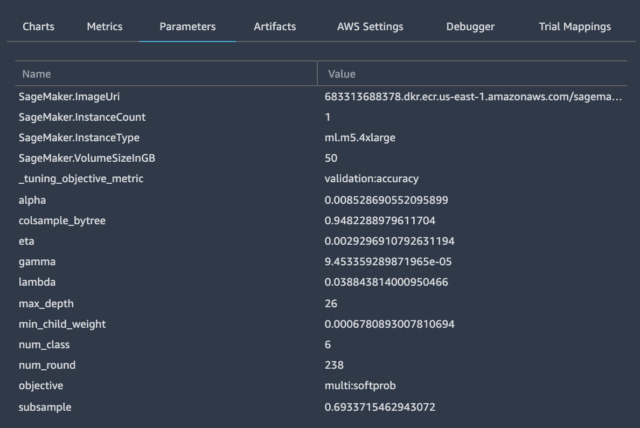Image resolution: width=640 pixels, height=428 pixels.
Task: Select the Parameters tab
Action: coord(187,27)
